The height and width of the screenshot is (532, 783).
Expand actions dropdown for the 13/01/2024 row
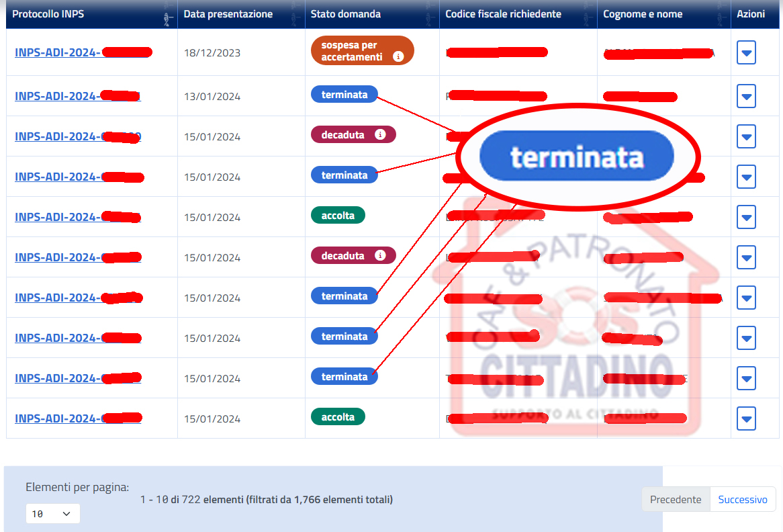(746, 96)
